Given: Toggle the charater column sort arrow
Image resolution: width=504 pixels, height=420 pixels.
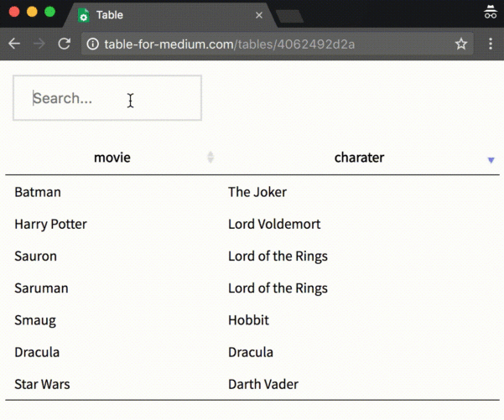Looking at the screenshot, I should click(491, 159).
